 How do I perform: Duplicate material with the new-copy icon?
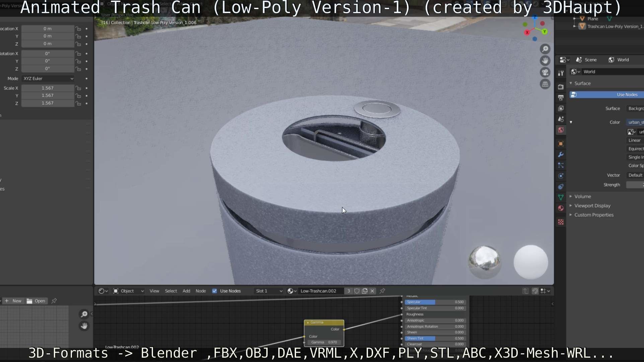[x=365, y=291]
